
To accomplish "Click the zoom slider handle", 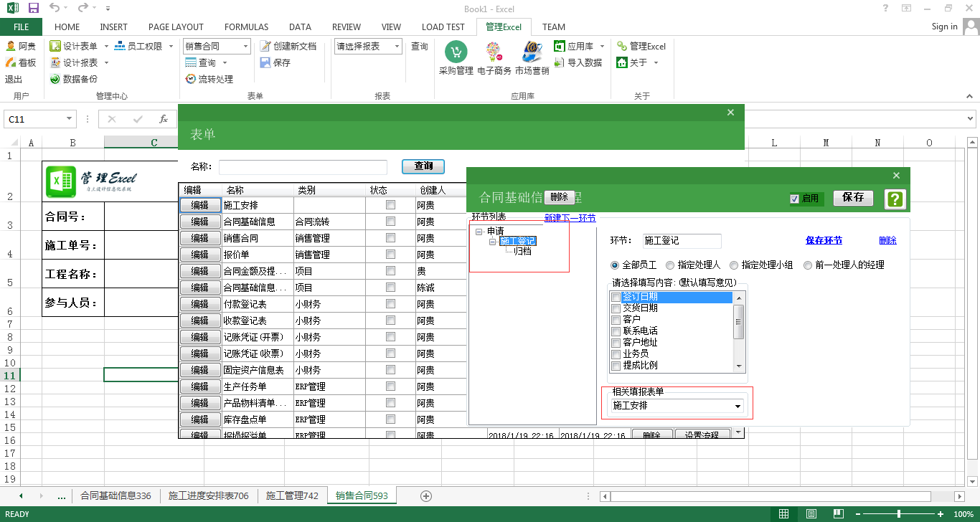I will [x=899, y=514].
